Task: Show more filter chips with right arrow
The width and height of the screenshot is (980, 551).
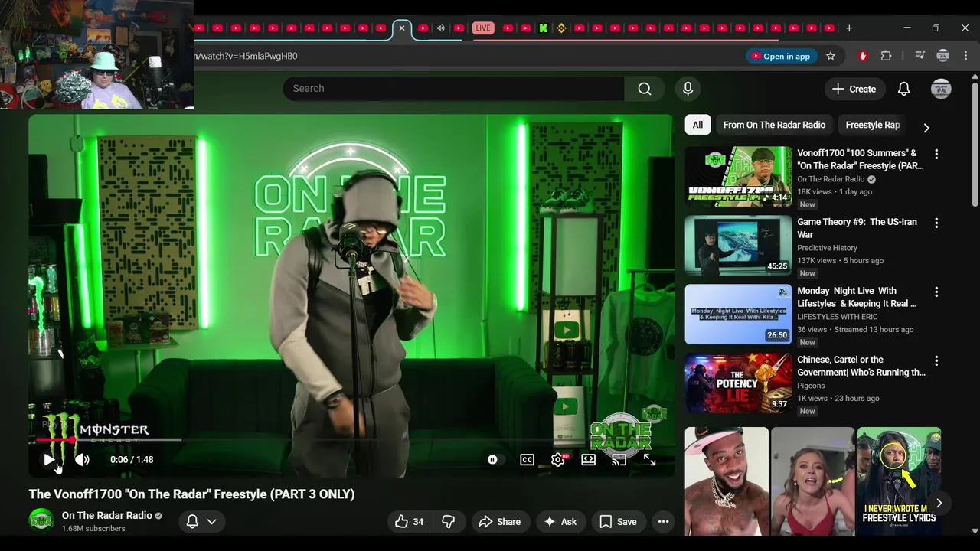Action: [926, 128]
